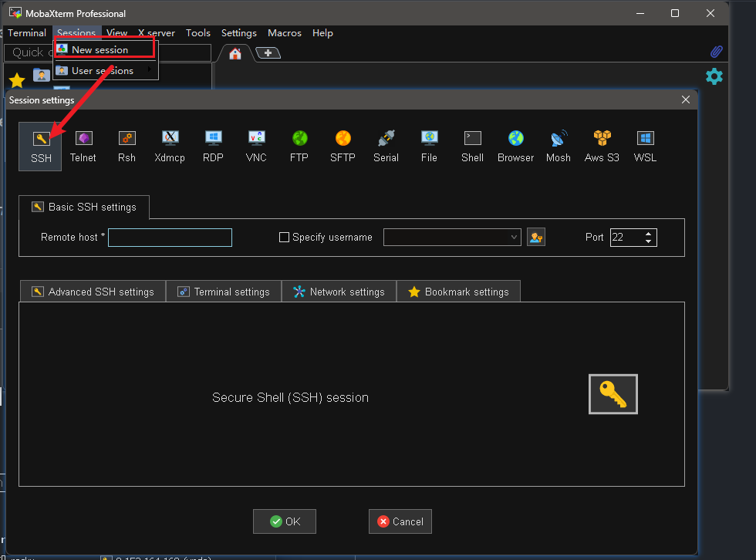Open the Bookmark settings tab
The width and height of the screenshot is (756, 560).
click(458, 292)
